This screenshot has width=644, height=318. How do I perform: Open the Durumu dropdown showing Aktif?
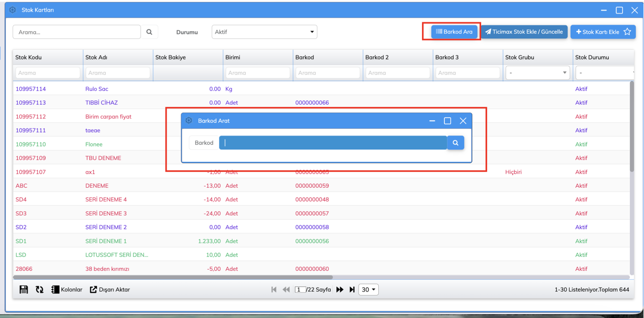pyautogui.click(x=264, y=32)
